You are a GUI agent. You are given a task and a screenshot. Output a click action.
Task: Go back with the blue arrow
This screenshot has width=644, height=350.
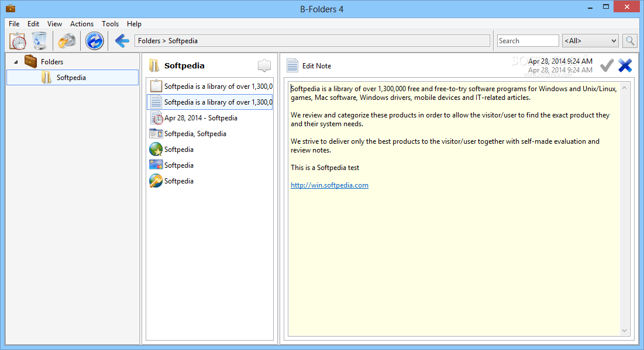122,41
